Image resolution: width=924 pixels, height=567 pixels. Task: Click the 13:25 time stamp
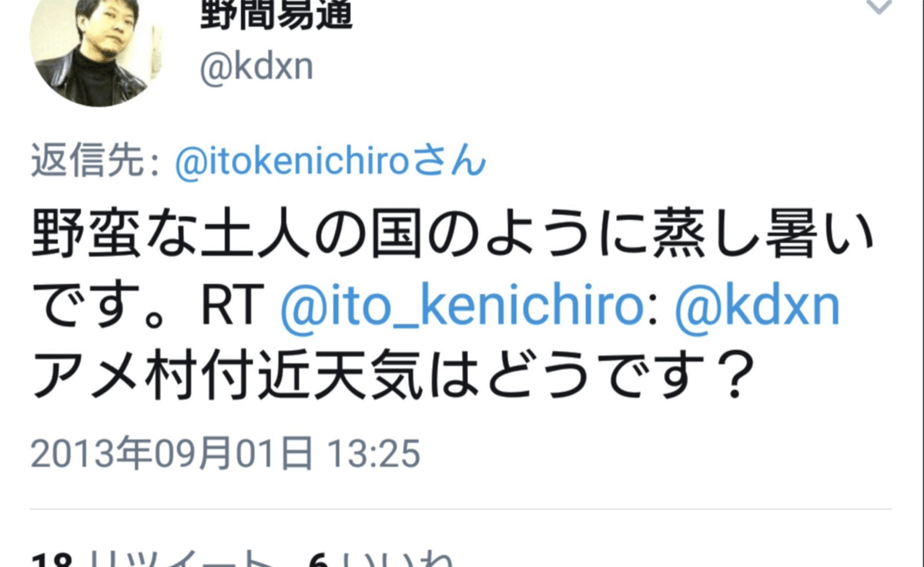[374, 454]
